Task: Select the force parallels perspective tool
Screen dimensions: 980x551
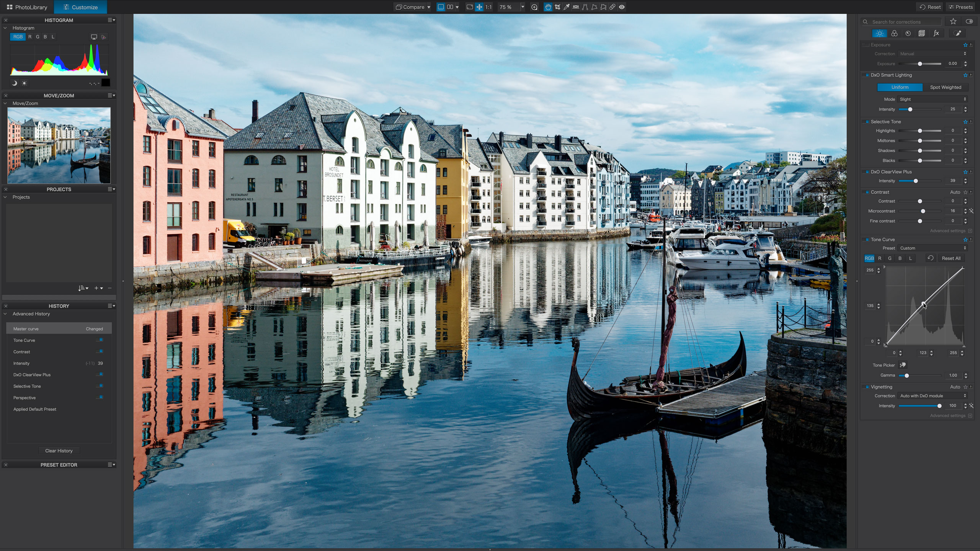Action: [x=585, y=7]
